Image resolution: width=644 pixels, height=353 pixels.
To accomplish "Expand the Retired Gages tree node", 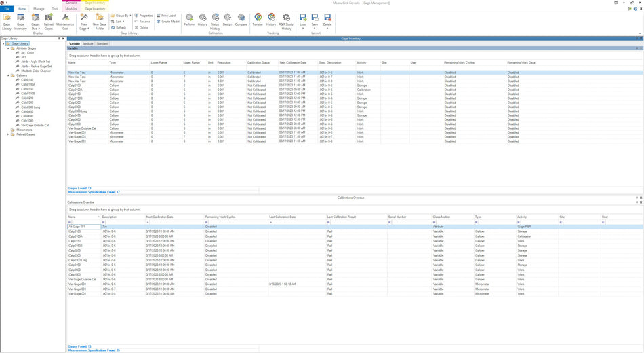I will pos(8,134).
